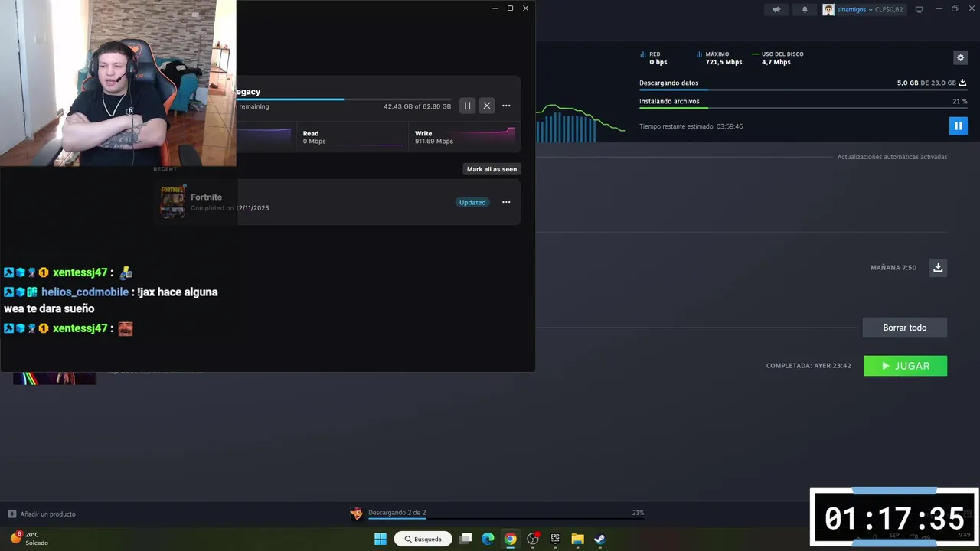Open Microsoft Edge from the taskbar
This screenshot has width=980, height=551.
488,539
